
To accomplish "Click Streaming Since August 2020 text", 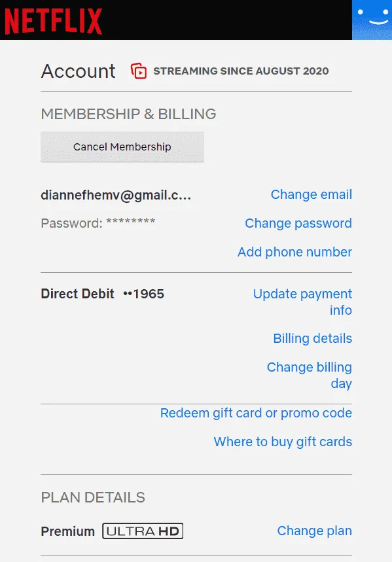I will pos(241,71).
